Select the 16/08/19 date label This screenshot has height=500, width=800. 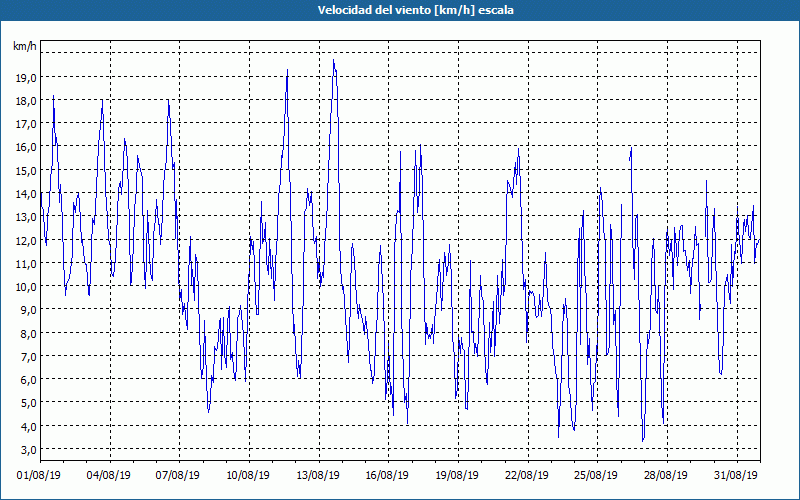[387, 475]
